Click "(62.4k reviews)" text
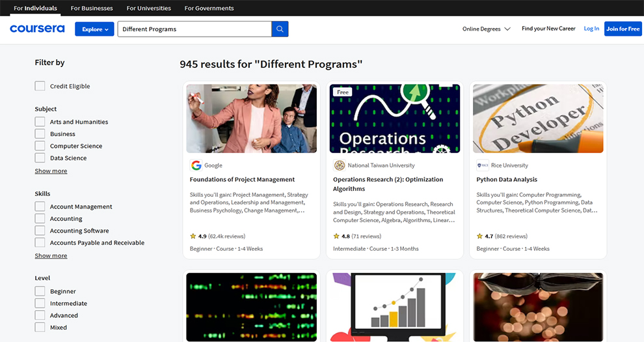 pyautogui.click(x=227, y=236)
